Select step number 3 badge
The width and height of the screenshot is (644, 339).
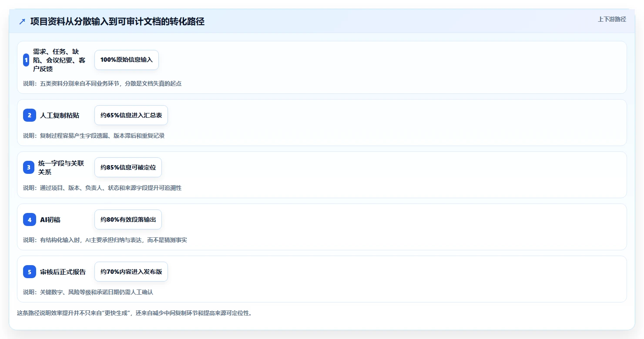pyautogui.click(x=29, y=167)
